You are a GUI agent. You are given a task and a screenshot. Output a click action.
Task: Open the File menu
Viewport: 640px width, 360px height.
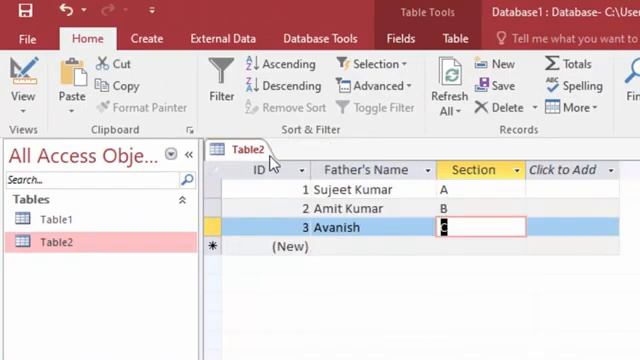point(27,39)
